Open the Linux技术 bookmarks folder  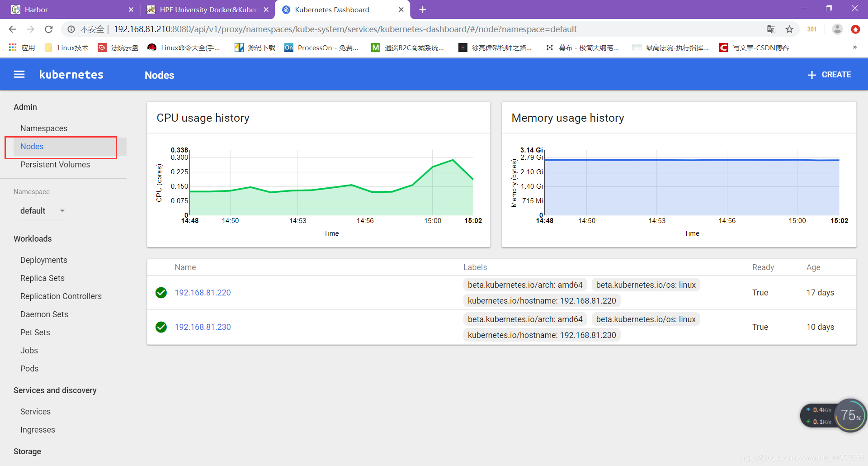coord(66,48)
